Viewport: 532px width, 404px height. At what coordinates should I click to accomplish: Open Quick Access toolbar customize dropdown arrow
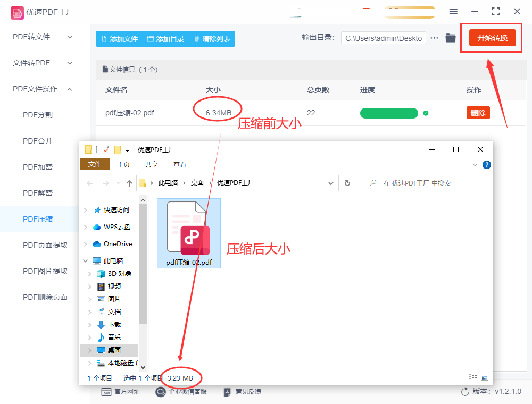127,150
